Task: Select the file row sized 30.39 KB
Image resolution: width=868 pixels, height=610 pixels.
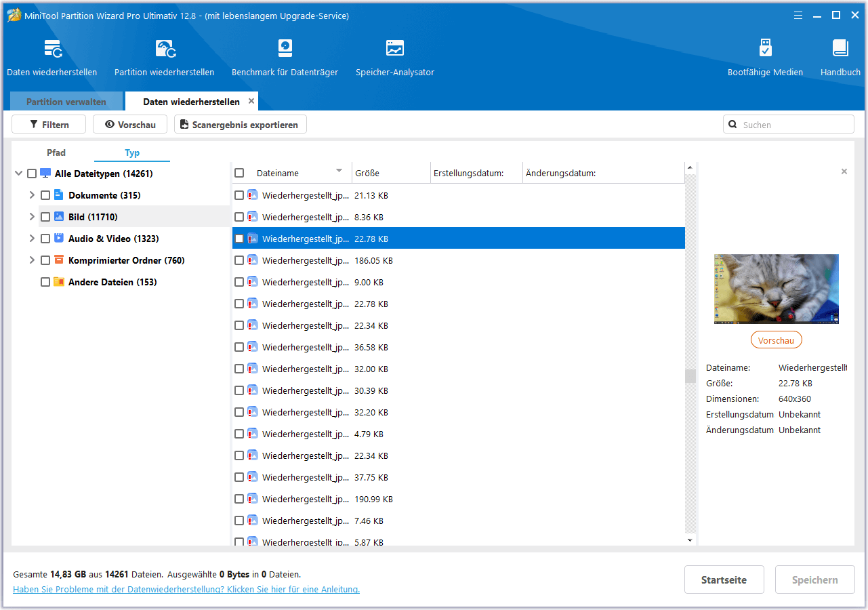Action: pyautogui.click(x=459, y=390)
